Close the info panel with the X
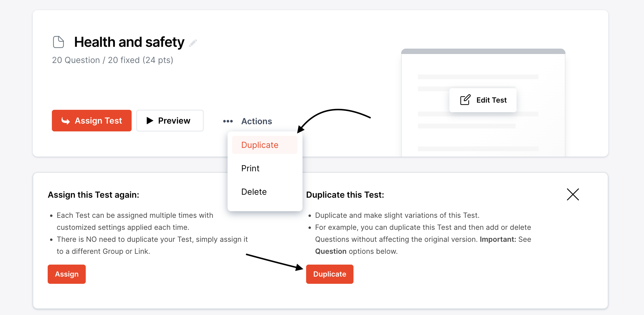Viewport: 644px width, 315px height. pos(573,194)
